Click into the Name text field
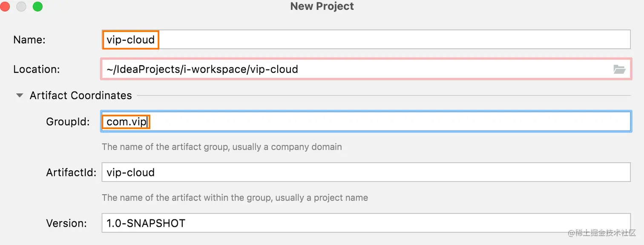 (383, 40)
